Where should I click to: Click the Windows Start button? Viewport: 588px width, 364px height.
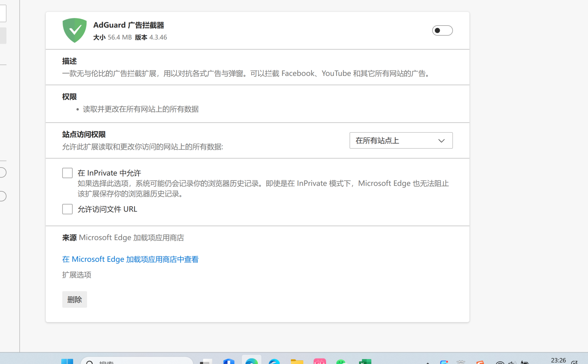click(x=68, y=362)
